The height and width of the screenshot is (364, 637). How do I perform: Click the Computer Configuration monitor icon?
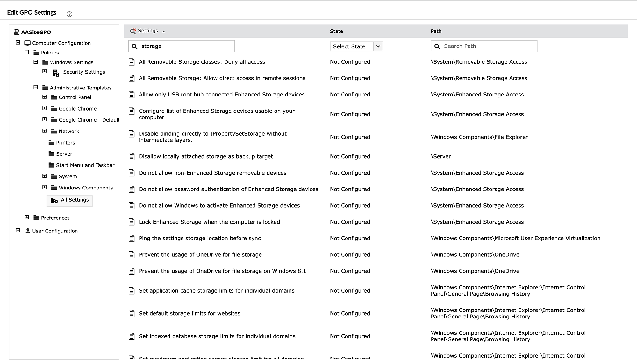[x=27, y=43]
